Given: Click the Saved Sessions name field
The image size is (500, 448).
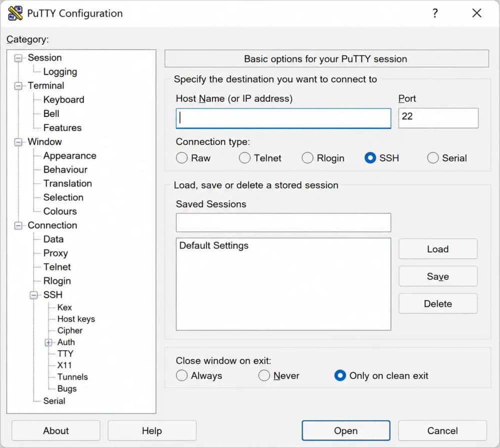Looking at the screenshot, I should tap(283, 223).
